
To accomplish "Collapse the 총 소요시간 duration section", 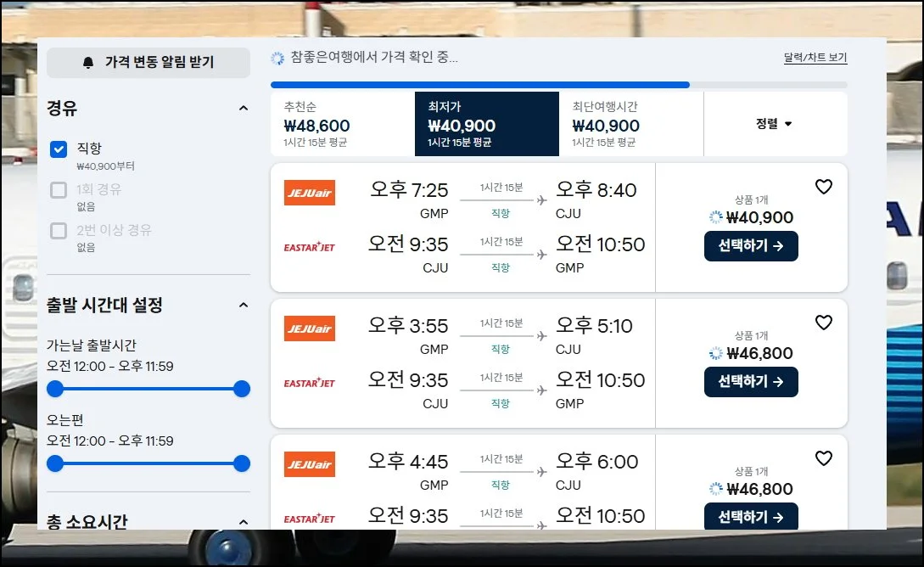I will 244,522.
